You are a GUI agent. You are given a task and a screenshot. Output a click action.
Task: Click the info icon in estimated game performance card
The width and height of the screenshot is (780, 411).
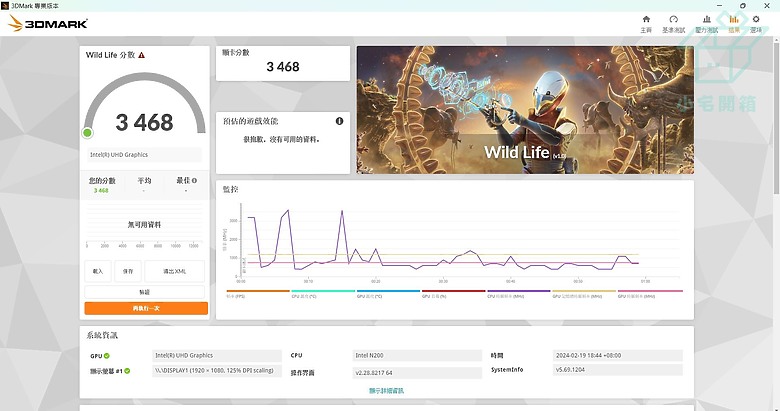coord(339,121)
